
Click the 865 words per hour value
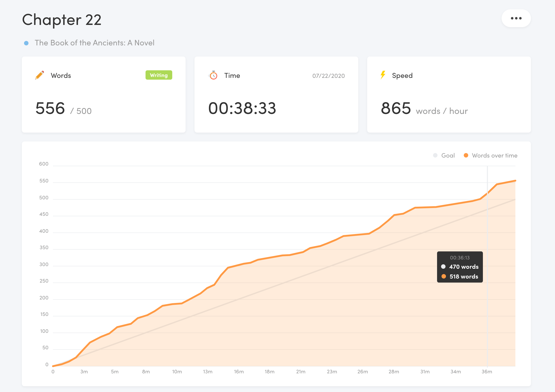coord(396,108)
